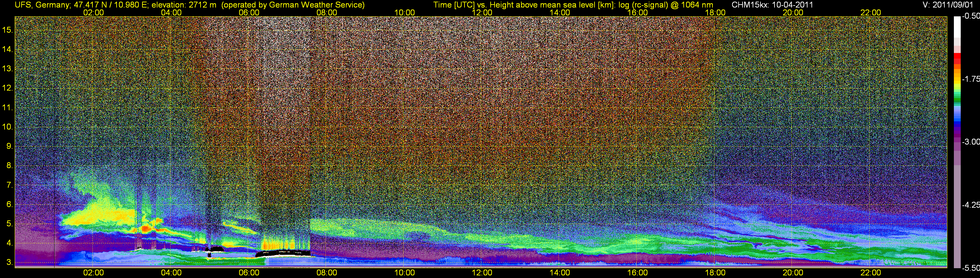Image resolution: width=980 pixels, height=278 pixels.
Task: Click the height axis label 13 km
Action: [x=7, y=69]
